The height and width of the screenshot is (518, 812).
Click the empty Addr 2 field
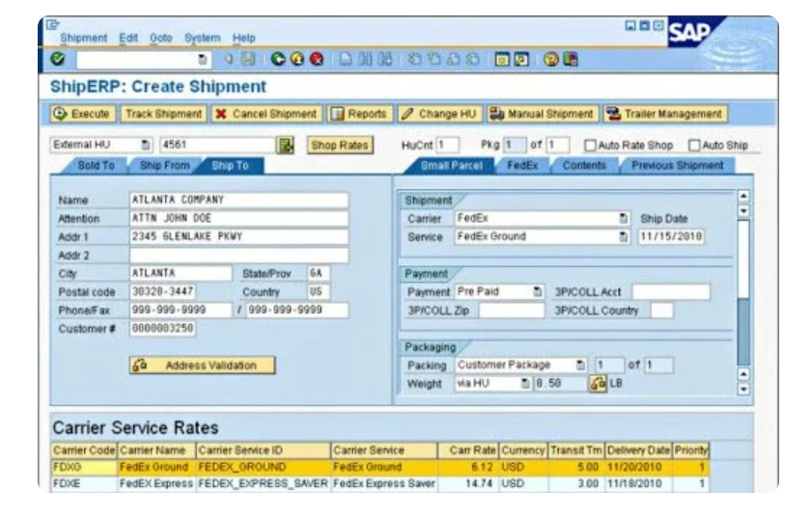coord(238,255)
